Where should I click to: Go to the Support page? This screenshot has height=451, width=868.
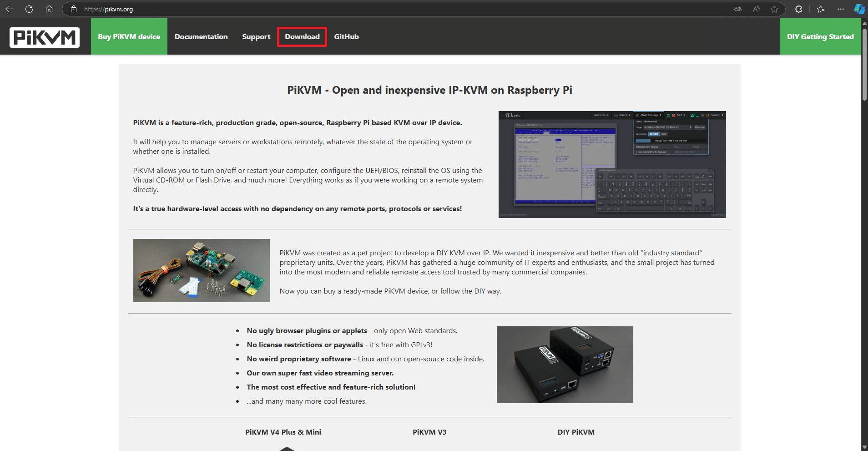[256, 36]
